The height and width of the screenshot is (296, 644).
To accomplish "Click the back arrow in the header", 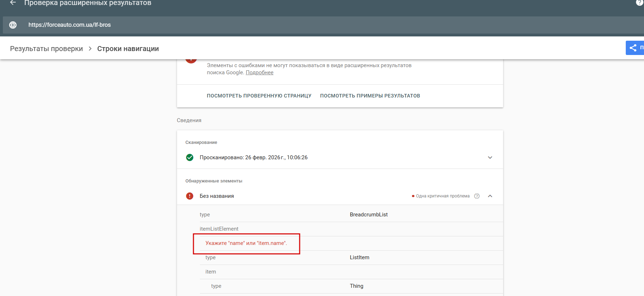I will [x=13, y=2].
